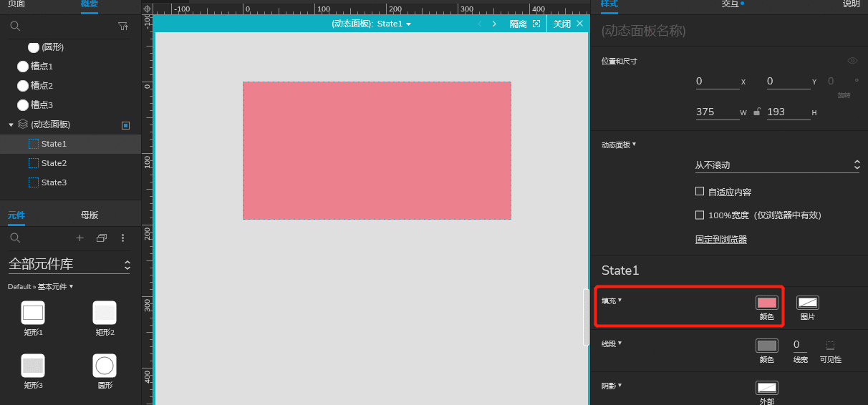Click the pink fill 颜色 swatch

(767, 303)
